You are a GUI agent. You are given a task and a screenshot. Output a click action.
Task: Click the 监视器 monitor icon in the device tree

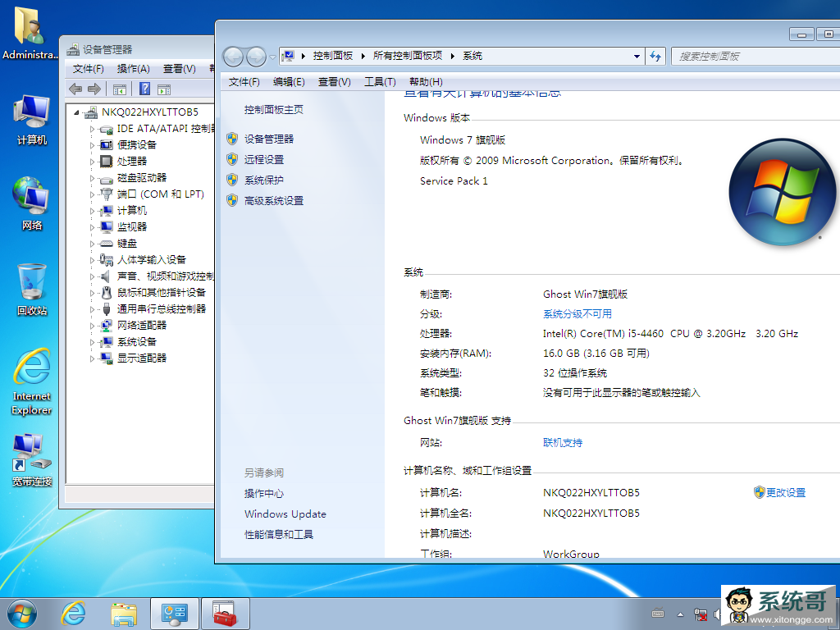click(x=106, y=227)
